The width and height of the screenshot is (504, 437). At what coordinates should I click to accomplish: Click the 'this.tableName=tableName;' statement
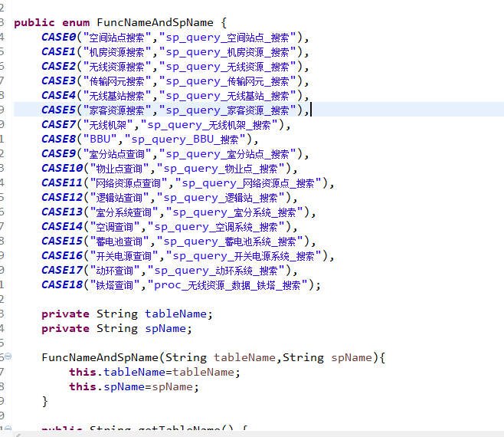click(x=155, y=372)
